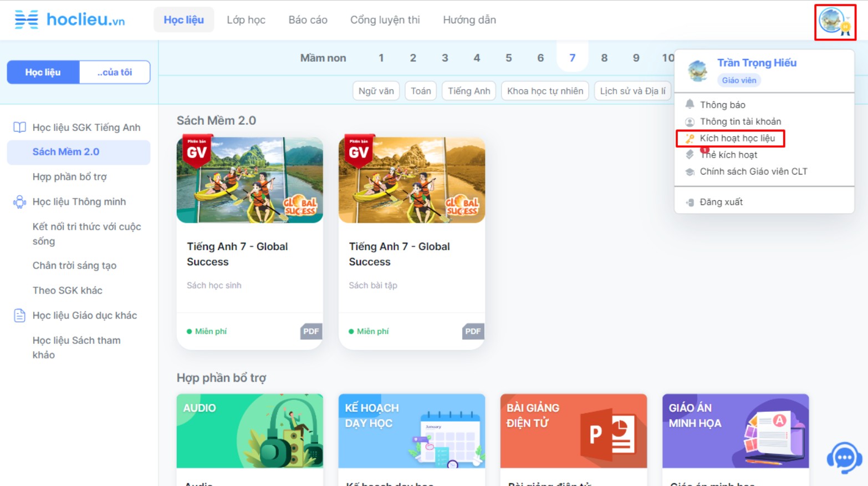Open Hợp phần bổ trợ in the sidebar
The image size is (868, 486).
coord(69,177)
